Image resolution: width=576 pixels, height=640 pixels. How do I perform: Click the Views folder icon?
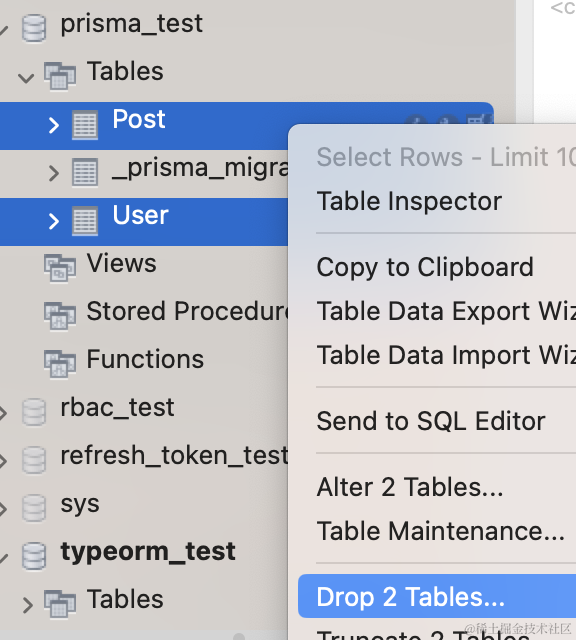pos(60,268)
